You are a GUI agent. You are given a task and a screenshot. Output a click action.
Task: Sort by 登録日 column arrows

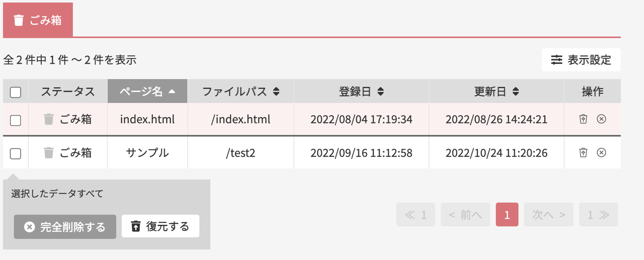[x=381, y=91]
